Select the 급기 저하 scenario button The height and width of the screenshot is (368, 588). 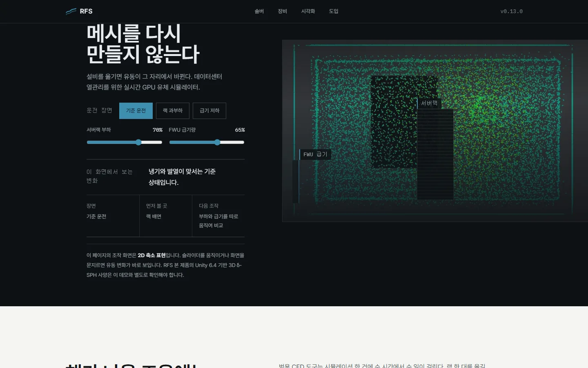(x=209, y=111)
